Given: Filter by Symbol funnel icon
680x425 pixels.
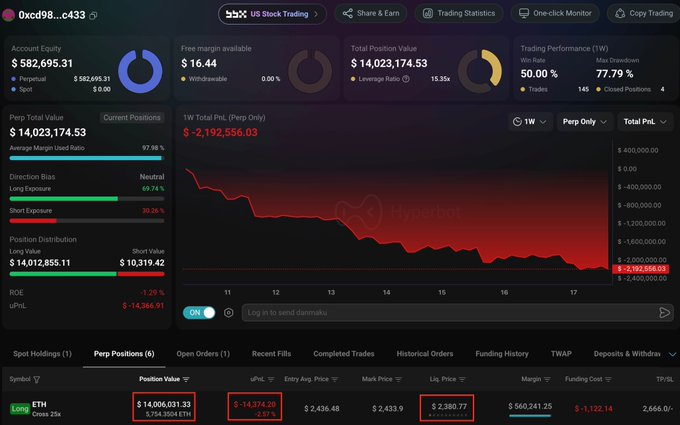Looking at the screenshot, I should [37, 379].
